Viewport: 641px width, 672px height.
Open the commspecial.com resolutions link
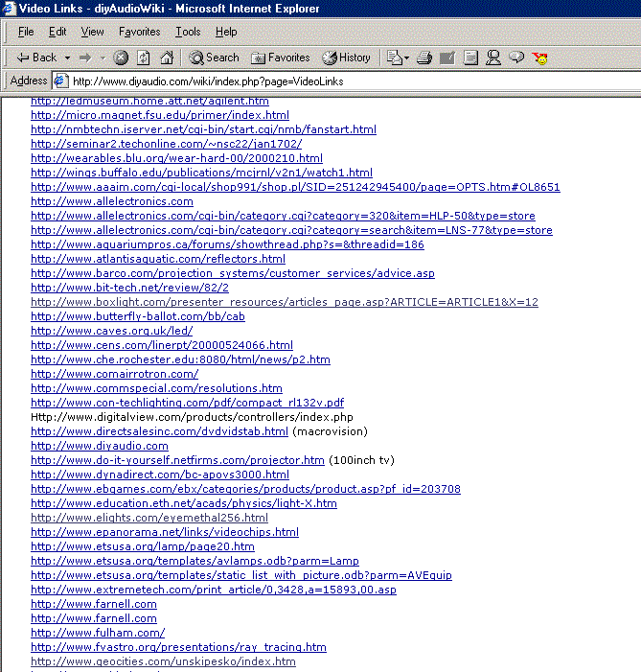(x=156, y=388)
